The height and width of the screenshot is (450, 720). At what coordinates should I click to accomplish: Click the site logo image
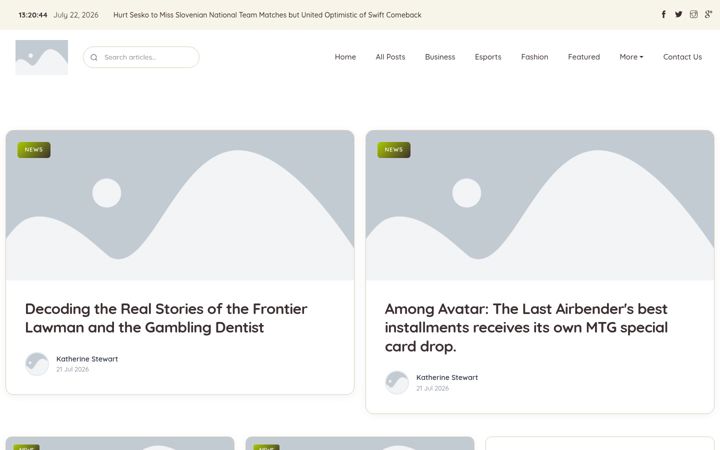click(x=42, y=57)
